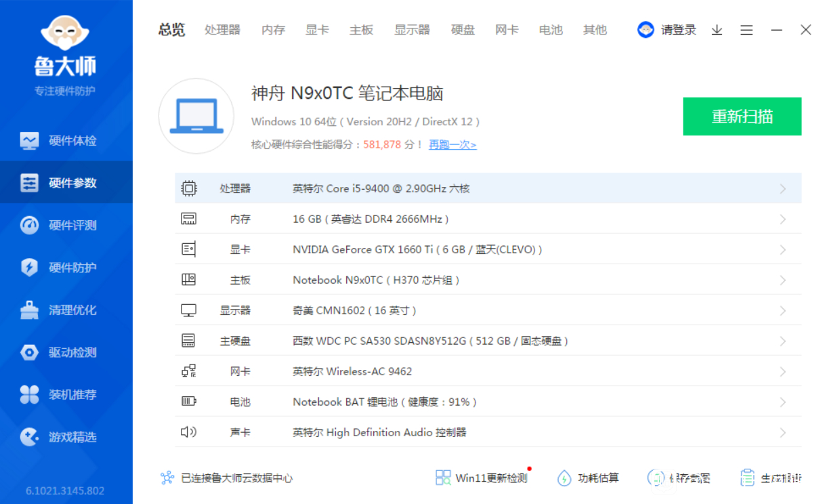Click 英特尔 Core i5-9400 processor text
Screen dimensions: 823x504
click(x=381, y=189)
